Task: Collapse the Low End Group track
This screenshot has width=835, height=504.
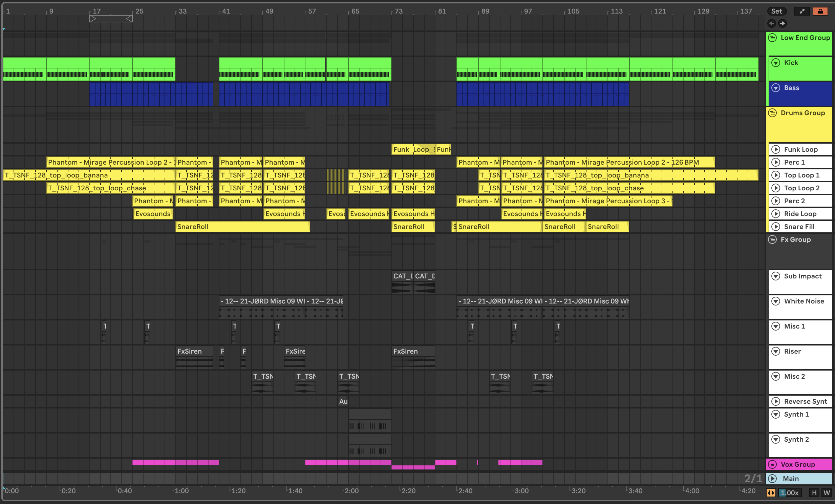Action: point(772,38)
